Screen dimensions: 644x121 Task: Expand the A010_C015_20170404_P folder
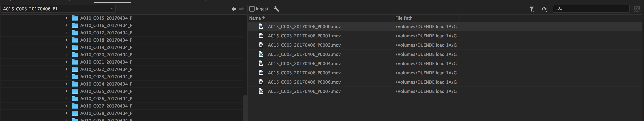pyautogui.click(x=66, y=18)
